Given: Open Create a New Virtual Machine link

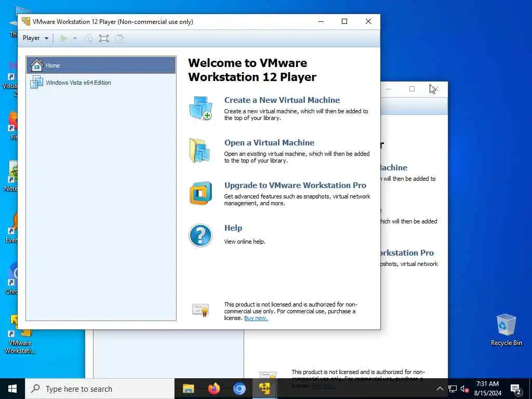Looking at the screenshot, I should click(282, 100).
